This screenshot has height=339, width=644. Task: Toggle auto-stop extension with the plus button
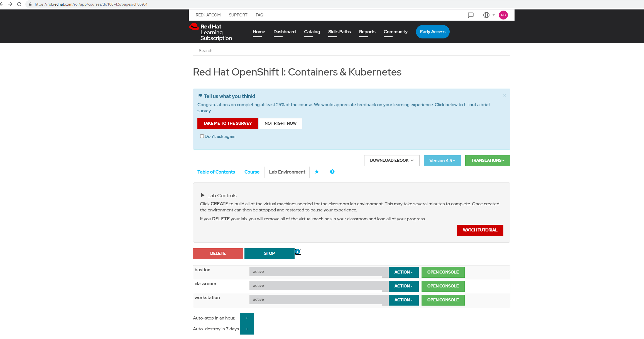point(247,318)
